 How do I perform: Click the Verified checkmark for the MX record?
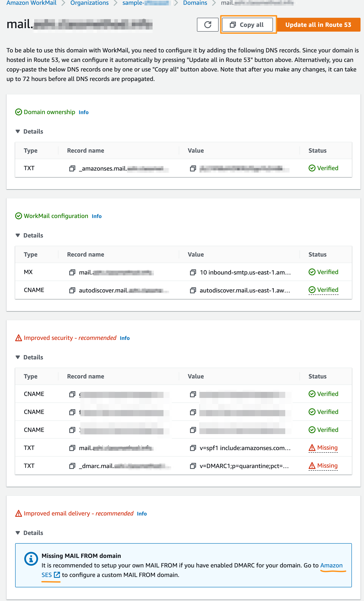point(312,272)
